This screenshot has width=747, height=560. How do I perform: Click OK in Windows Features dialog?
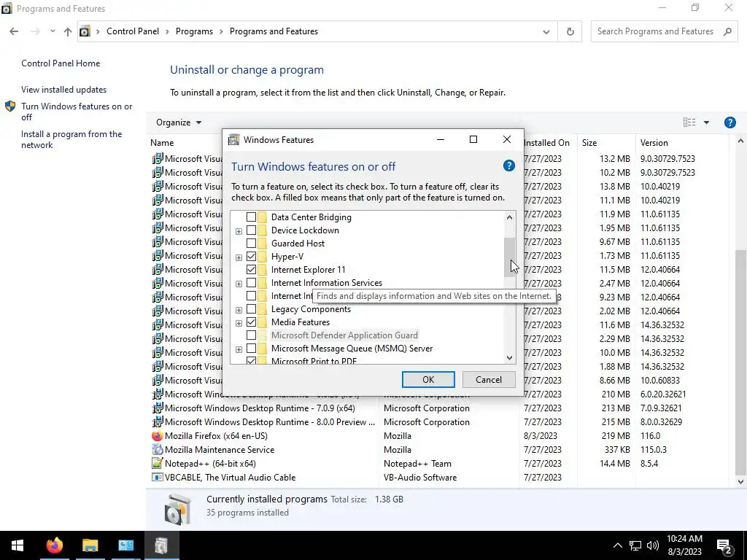tap(428, 379)
